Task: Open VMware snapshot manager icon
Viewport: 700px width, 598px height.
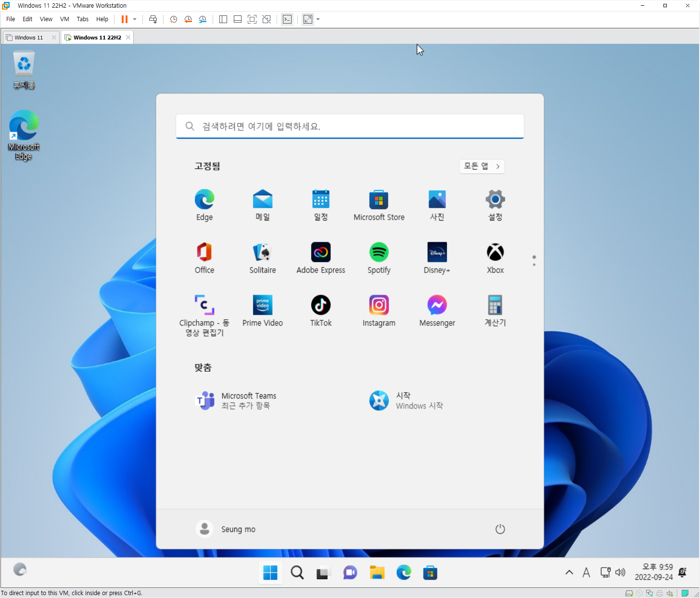Action: pos(203,19)
